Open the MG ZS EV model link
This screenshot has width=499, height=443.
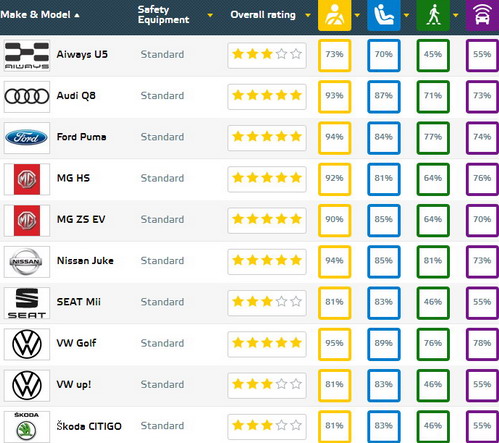pos(81,219)
